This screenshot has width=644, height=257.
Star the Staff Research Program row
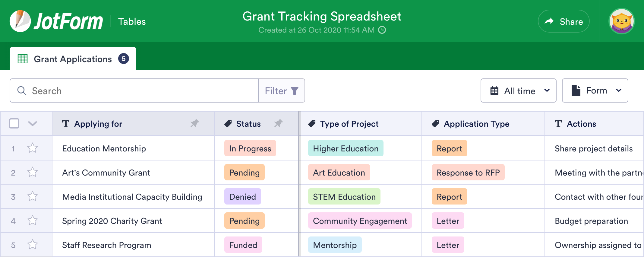[33, 245]
